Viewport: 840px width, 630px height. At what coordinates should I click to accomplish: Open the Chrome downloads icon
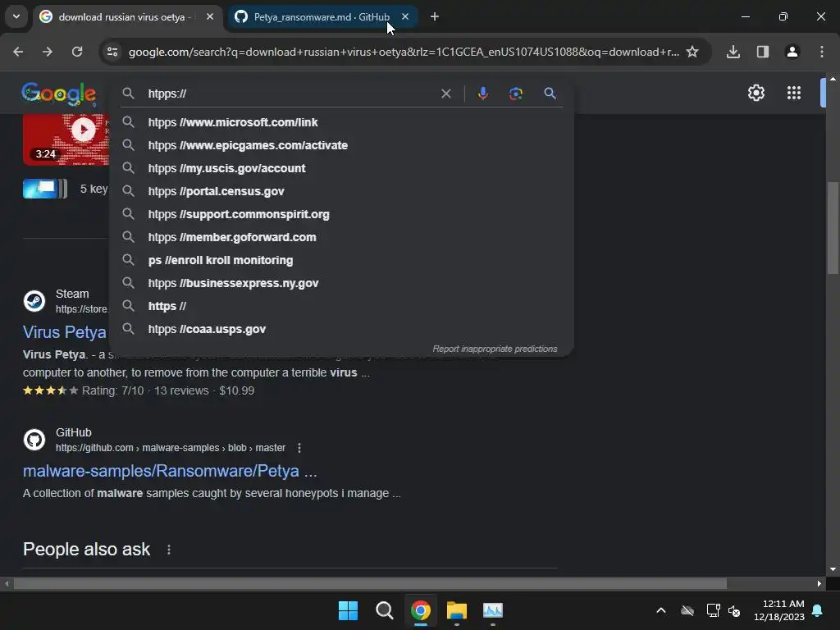[733, 52]
